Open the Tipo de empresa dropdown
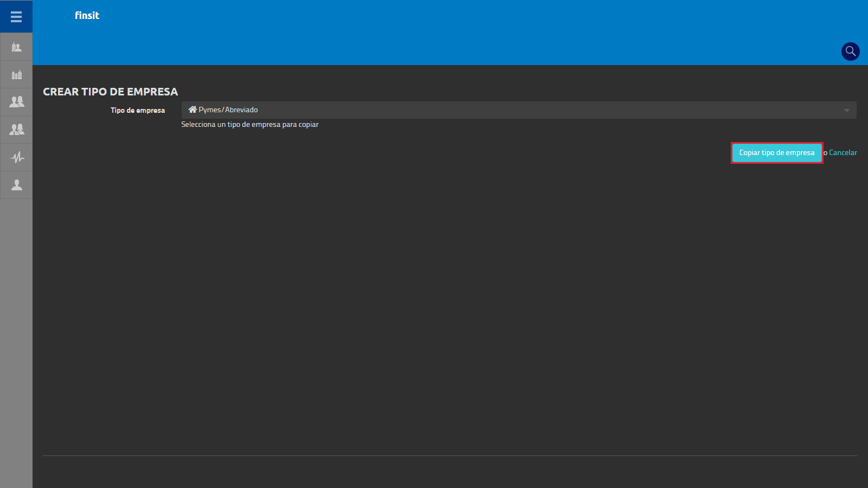This screenshot has height=488, width=868. coord(519,110)
